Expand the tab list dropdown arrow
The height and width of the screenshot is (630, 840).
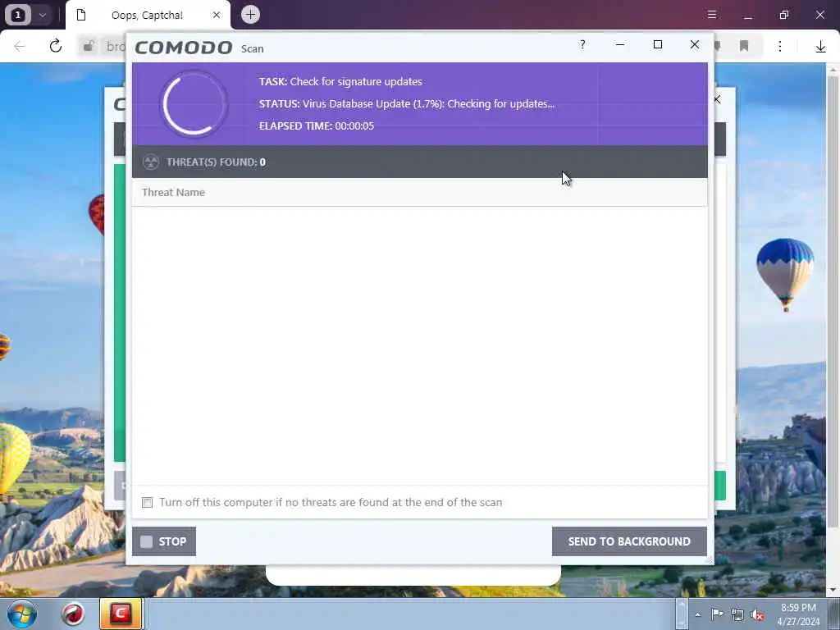[43, 15]
